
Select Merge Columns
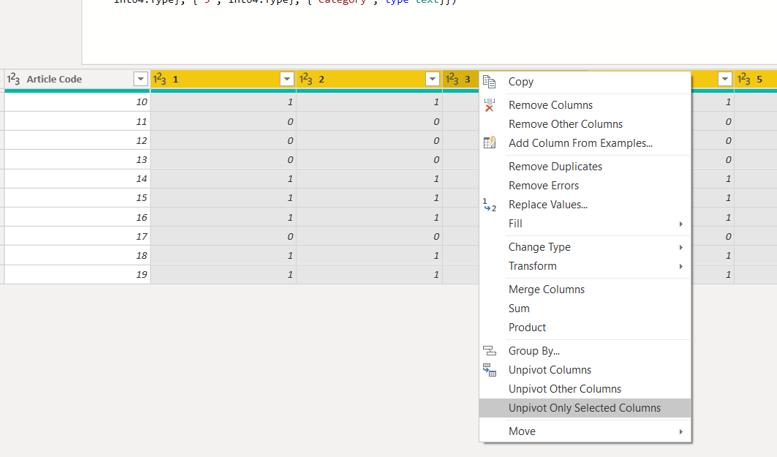585,289
